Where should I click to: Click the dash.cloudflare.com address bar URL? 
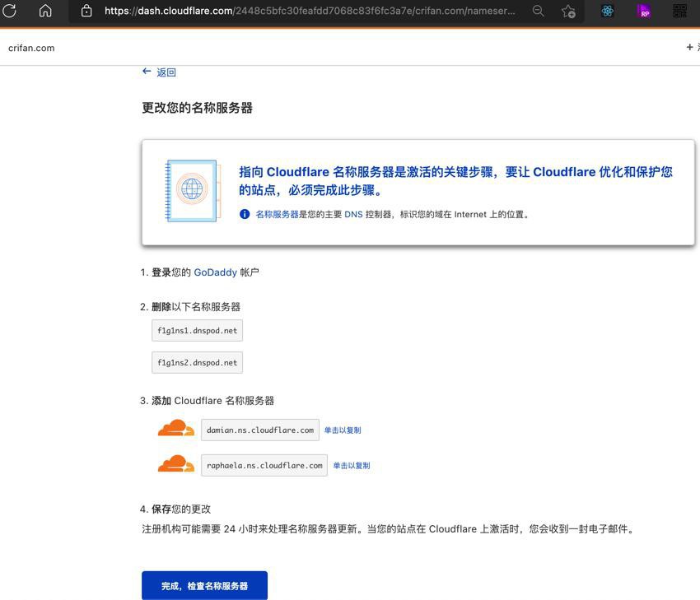point(310,11)
